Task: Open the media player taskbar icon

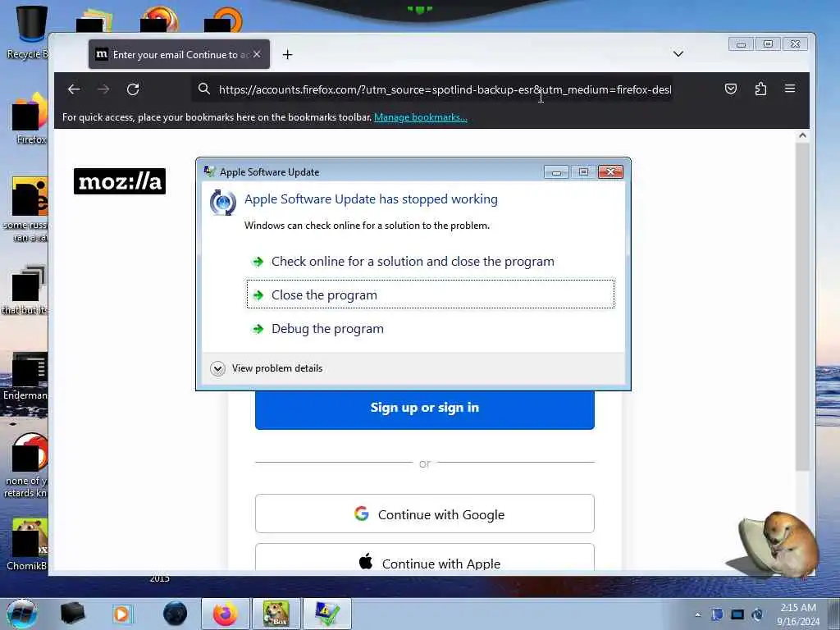Action: [x=122, y=614]
